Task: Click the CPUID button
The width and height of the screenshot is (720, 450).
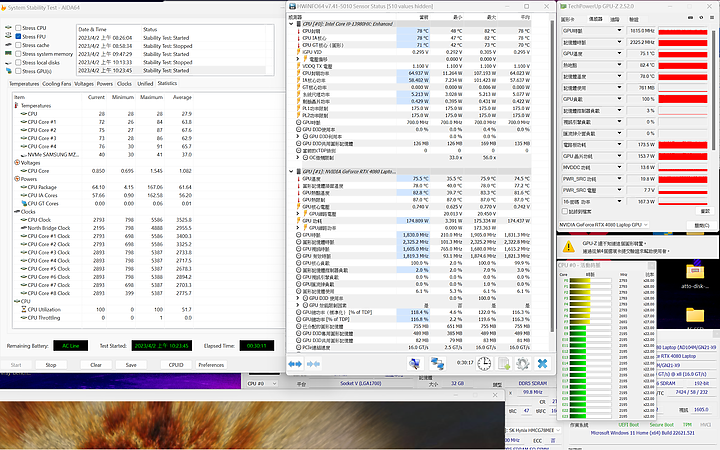Action: click(176, 365)
